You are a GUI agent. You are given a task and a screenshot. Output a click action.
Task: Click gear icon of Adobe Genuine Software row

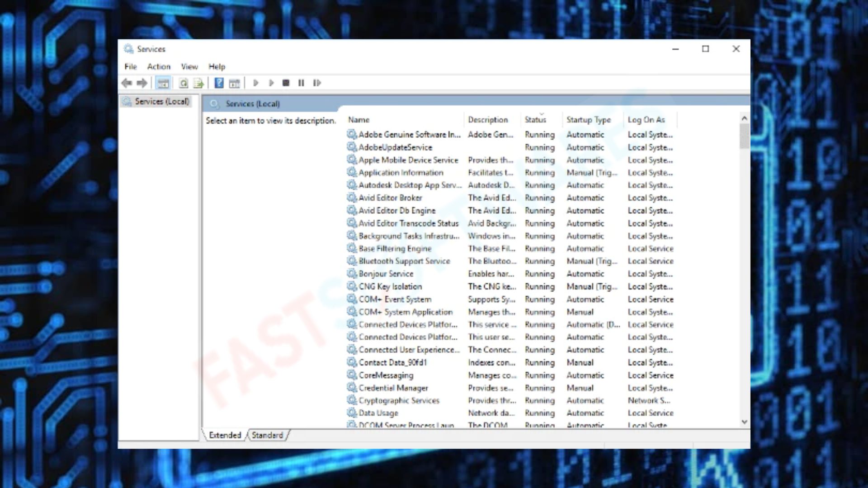352,134
